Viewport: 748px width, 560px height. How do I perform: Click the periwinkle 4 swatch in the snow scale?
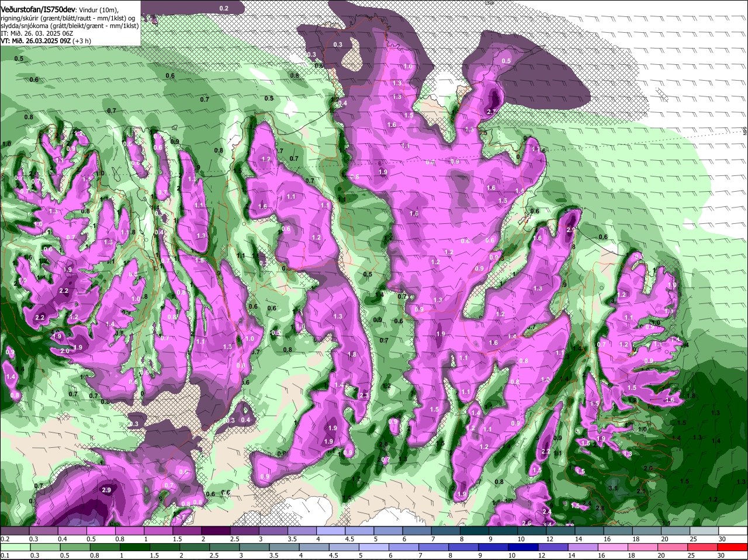(x=330, y=530)
